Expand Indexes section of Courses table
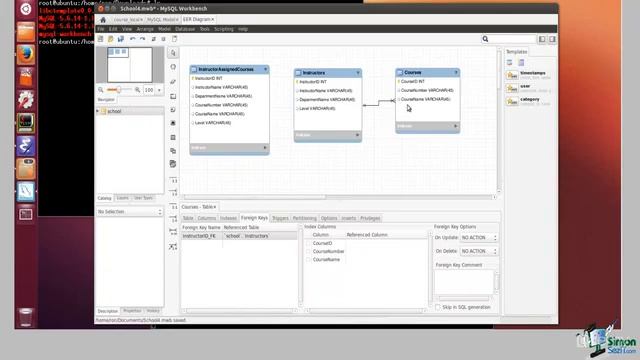Image resolution: width=640 pixels, height=360 pixels. (456, 126)
